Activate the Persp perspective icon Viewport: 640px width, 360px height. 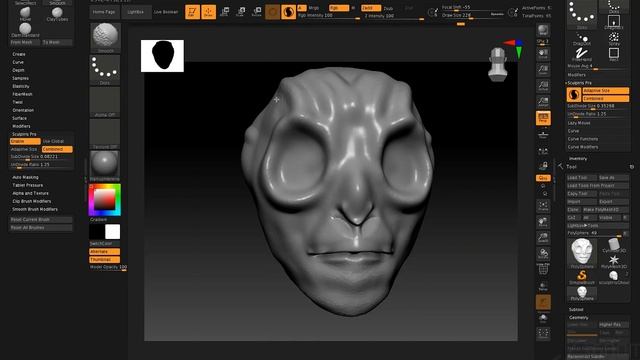(x=543, y=118)
